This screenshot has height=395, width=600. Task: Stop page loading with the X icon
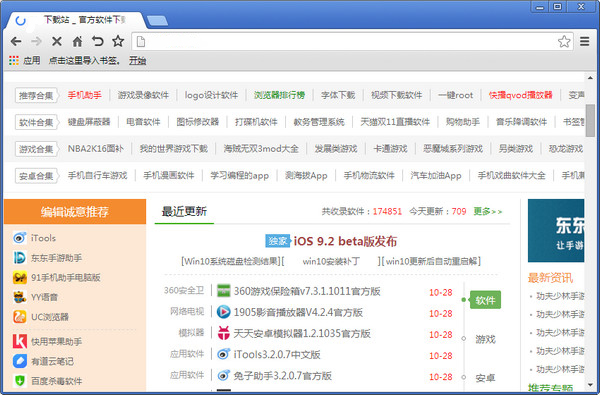coord(57,41)
